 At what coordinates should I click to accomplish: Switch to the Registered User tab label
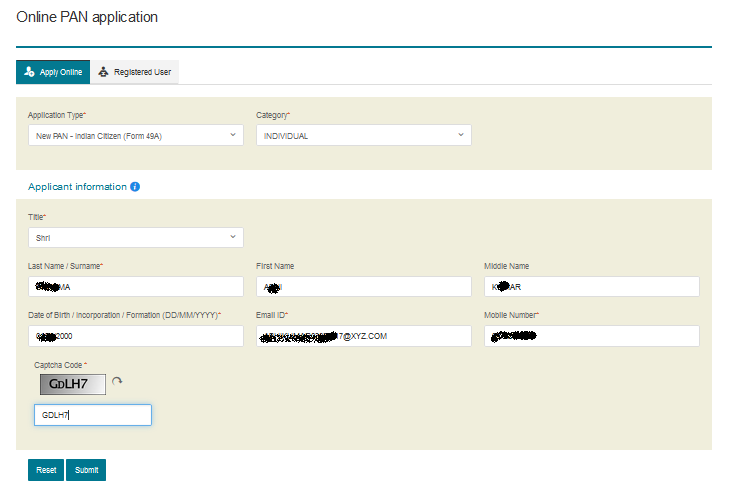[x=142, y=73]
